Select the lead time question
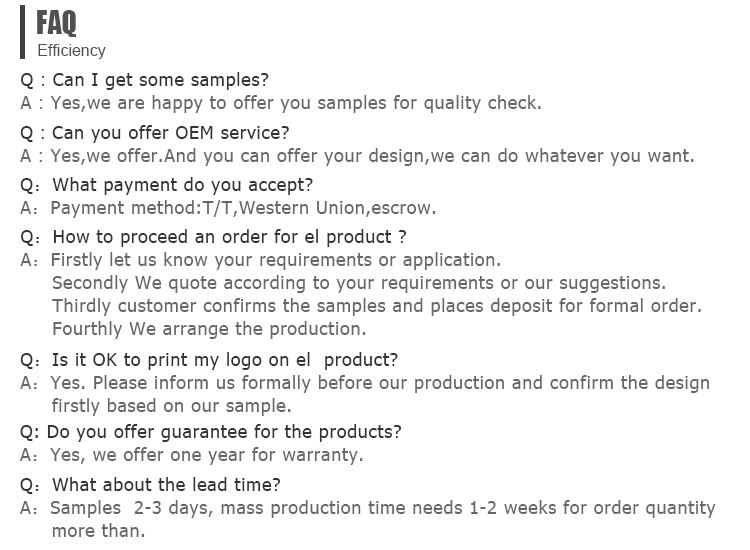 pos(150,484)
